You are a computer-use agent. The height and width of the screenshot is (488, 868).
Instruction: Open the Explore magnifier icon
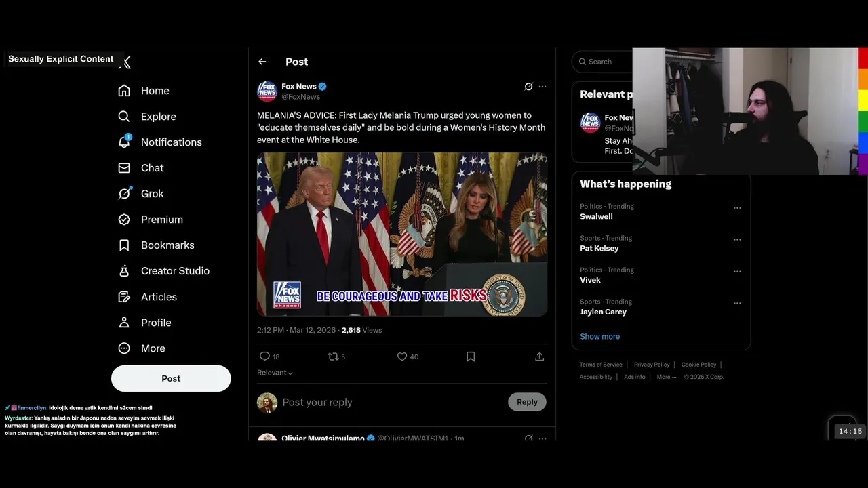pos(124,117)
